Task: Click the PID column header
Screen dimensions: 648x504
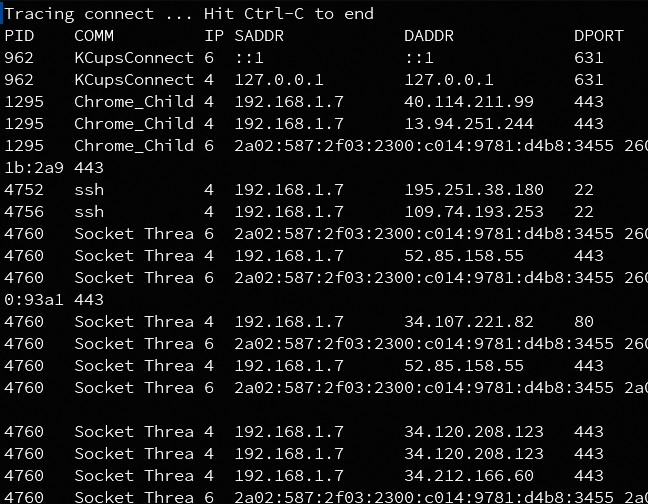Action: 19,36
